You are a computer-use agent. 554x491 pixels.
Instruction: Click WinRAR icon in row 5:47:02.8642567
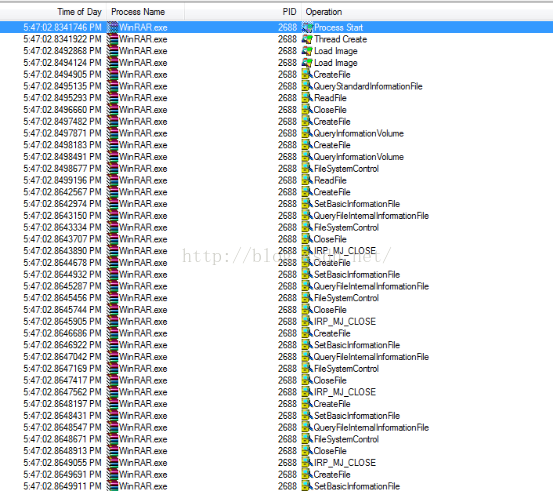click(x=112, y=192)
